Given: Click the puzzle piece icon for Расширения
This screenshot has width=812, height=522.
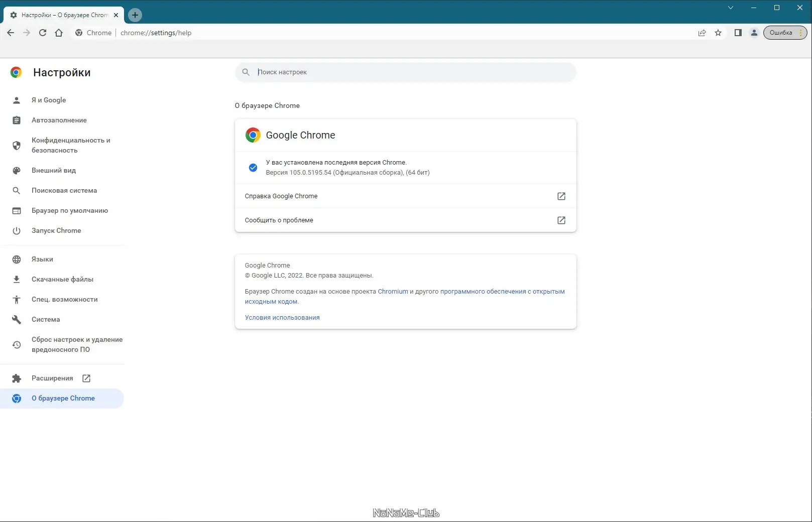Looking at the screenshot, I should tap(17, 378).
